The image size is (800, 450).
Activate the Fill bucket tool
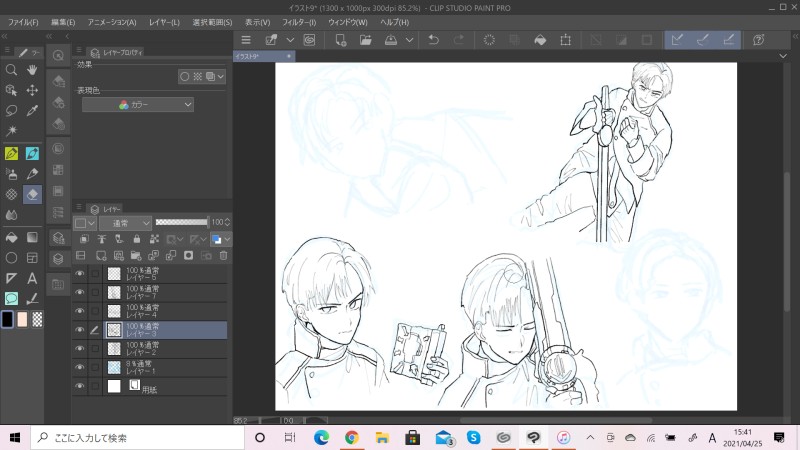point(11,238)
